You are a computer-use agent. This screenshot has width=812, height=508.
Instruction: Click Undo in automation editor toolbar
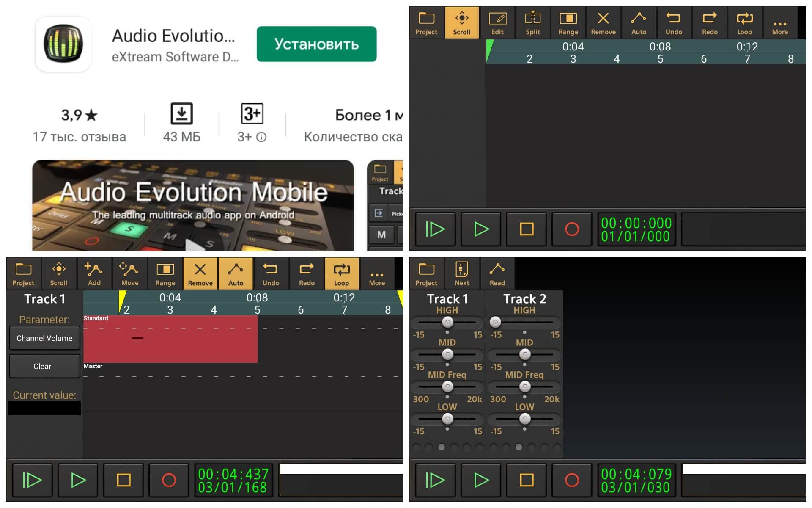coord(271,274)
